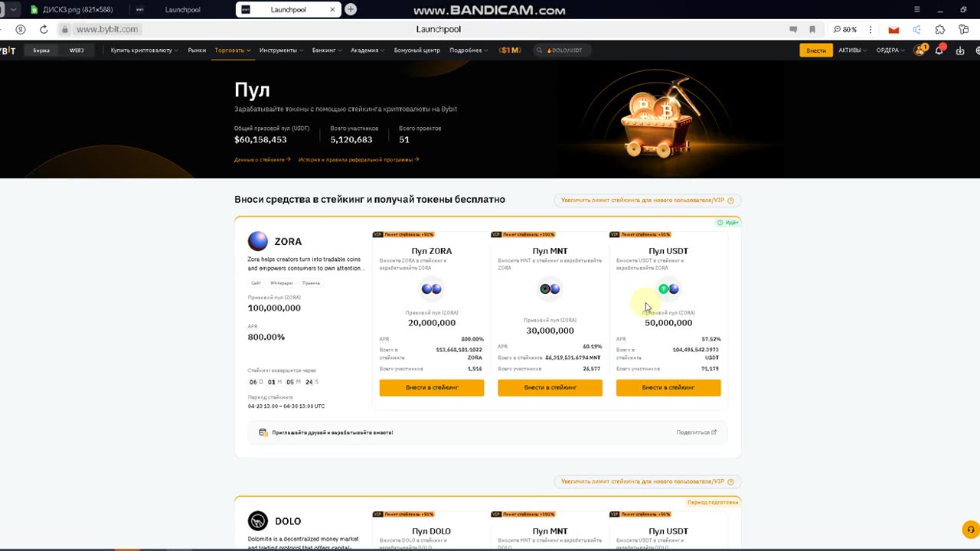The width and height of the screenshot is (980, 551).
Task: Expand the ОРДЕРА dropdown
Action: pos(890,51)
